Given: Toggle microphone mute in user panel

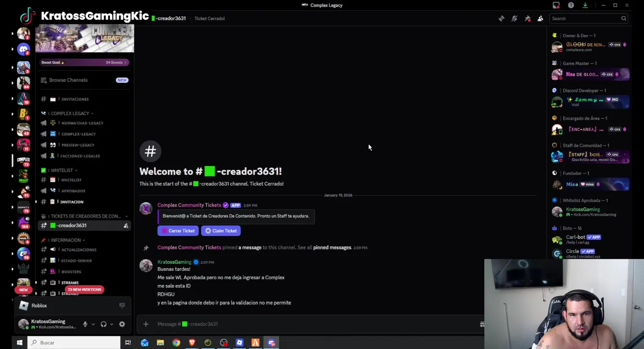Looking at the screenshot, I should (x=85, y=324).
